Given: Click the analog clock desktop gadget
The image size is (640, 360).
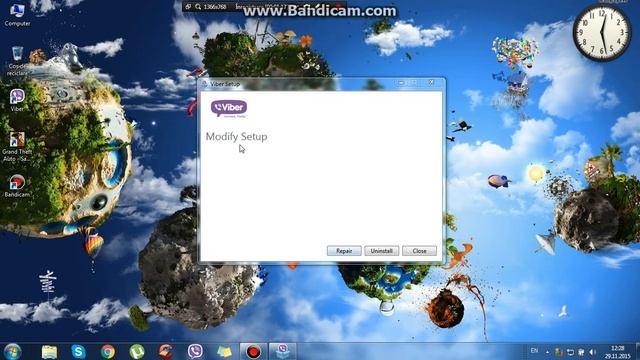Looking at the screenshot, I should (602, 33).
